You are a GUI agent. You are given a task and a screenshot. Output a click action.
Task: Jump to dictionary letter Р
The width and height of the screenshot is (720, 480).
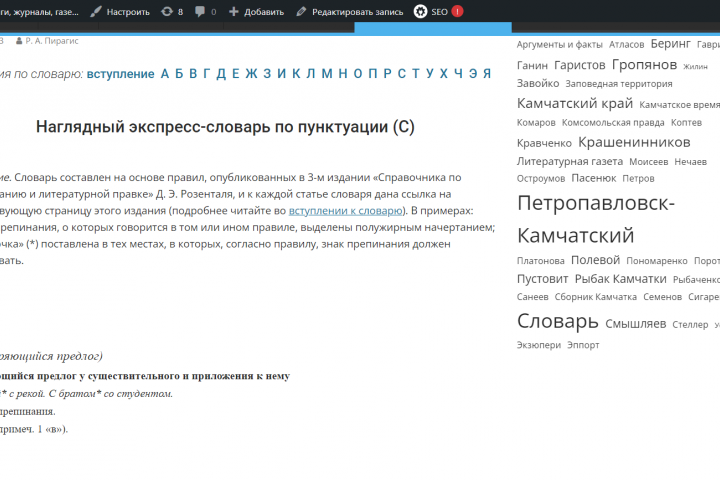[387, 73]
